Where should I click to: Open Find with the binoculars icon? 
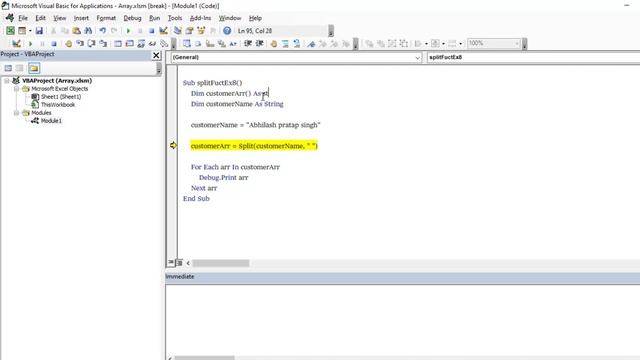pyautogui.click(x=88, y=31)
